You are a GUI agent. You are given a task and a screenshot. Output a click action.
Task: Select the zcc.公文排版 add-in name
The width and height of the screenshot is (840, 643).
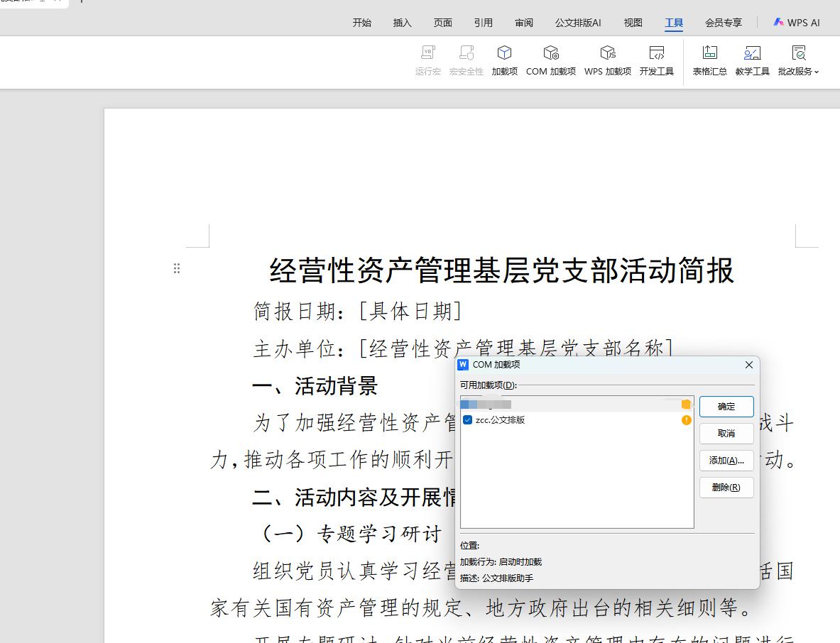click(500, 420)
